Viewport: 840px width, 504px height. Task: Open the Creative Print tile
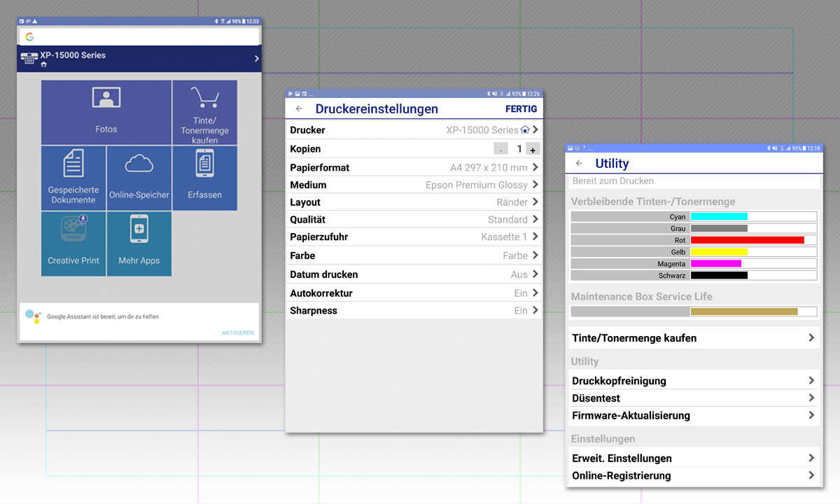tap(73, 244)
